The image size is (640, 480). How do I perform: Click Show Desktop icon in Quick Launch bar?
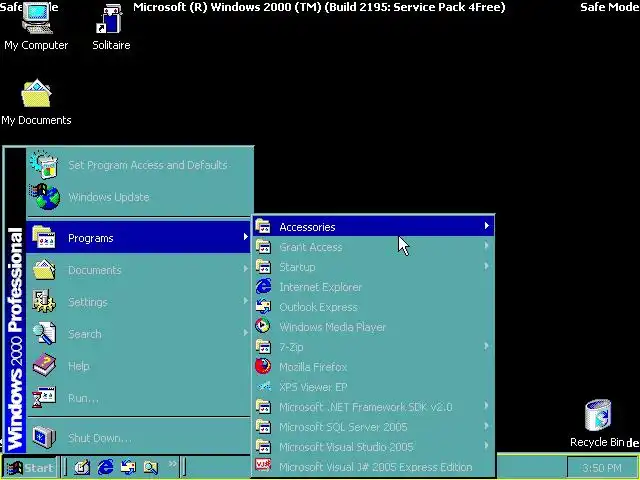pos(82,467)
